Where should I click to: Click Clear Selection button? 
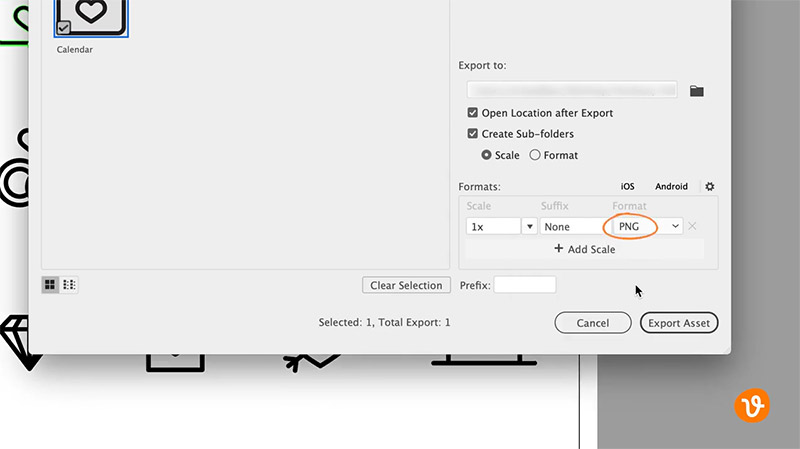(406, 285)
